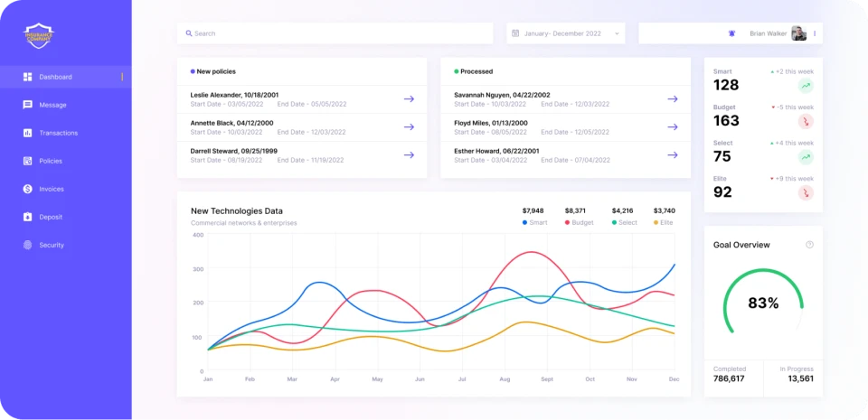This screenshot has height=420, width=868.
Task: Open the three-dot menu beside avatar
Action: [815, 33]
